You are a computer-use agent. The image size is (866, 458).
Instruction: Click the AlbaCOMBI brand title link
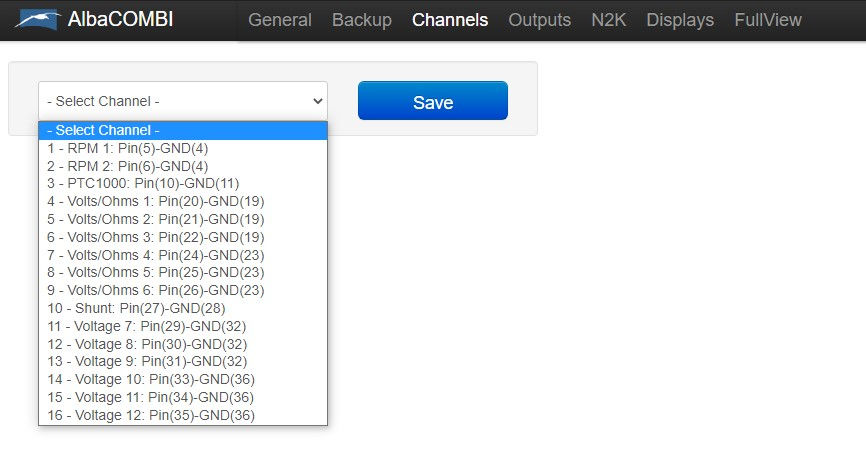(120, 20)
